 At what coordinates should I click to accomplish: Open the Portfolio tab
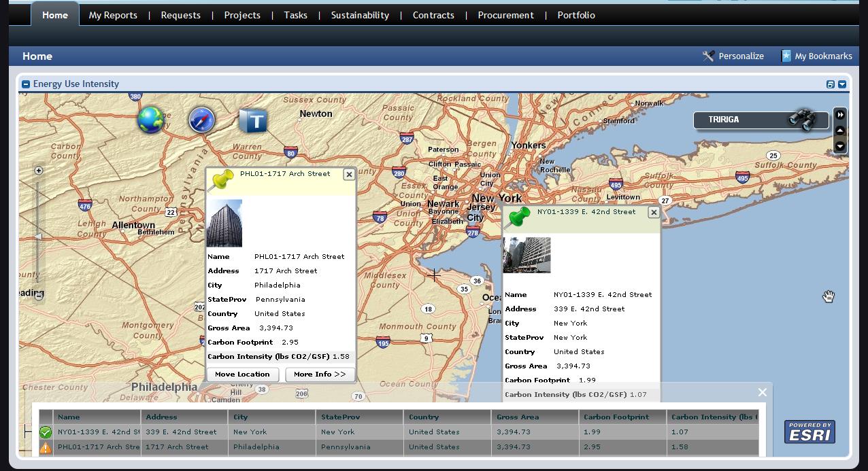coord(576,15)
